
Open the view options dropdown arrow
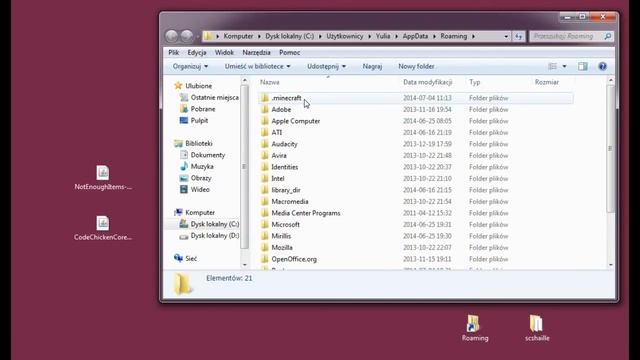coord(564,66)
